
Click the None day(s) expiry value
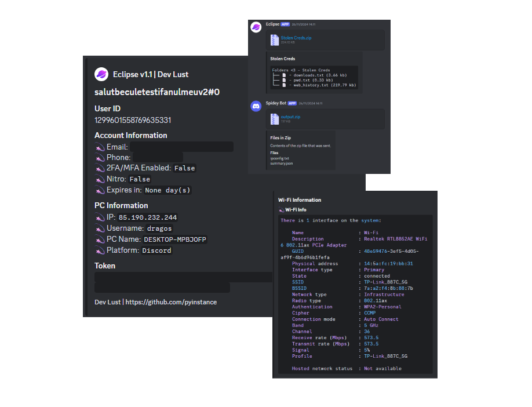(x=167, y=190)
